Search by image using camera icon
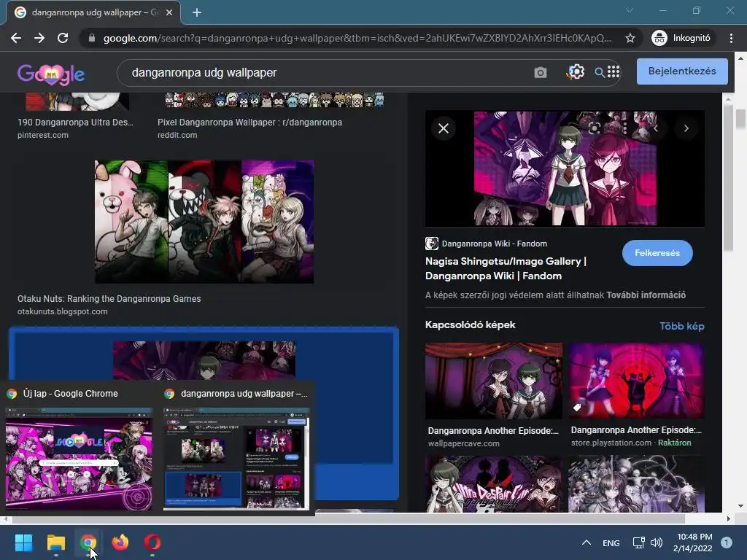The height and width of the screenshot is (560, 747). [541, 73]
